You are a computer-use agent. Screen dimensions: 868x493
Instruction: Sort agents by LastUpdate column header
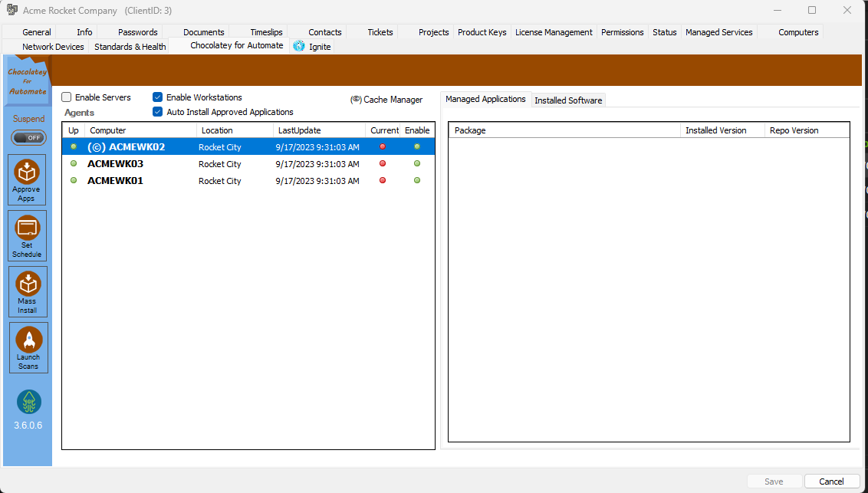coord(319,130)
